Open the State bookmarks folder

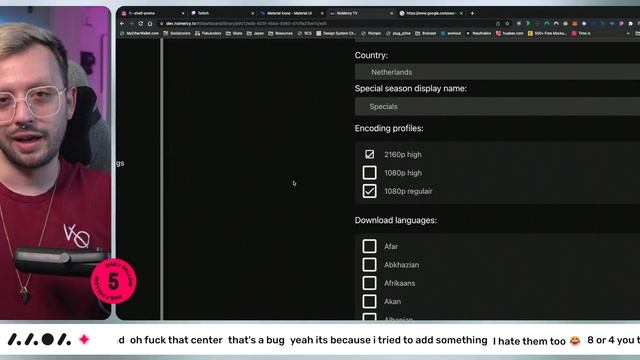tap(235, 33)
